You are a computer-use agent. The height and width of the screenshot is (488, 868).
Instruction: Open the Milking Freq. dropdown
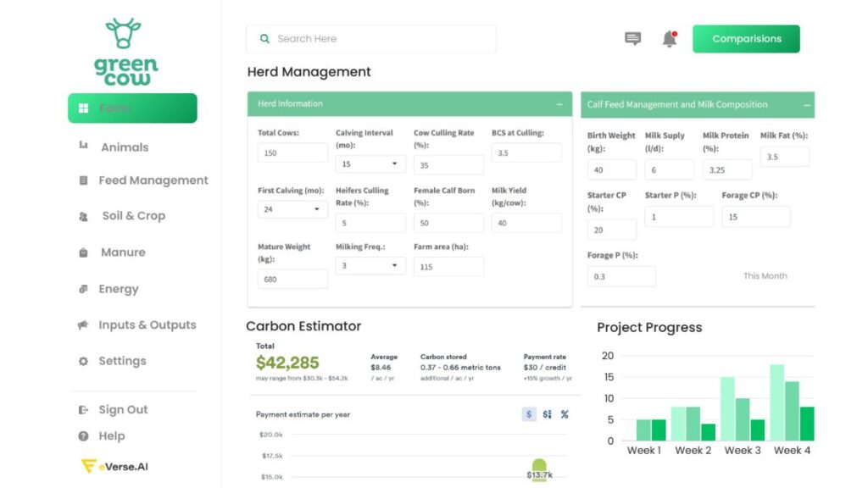pyautogui.click(x=370, y=266)
